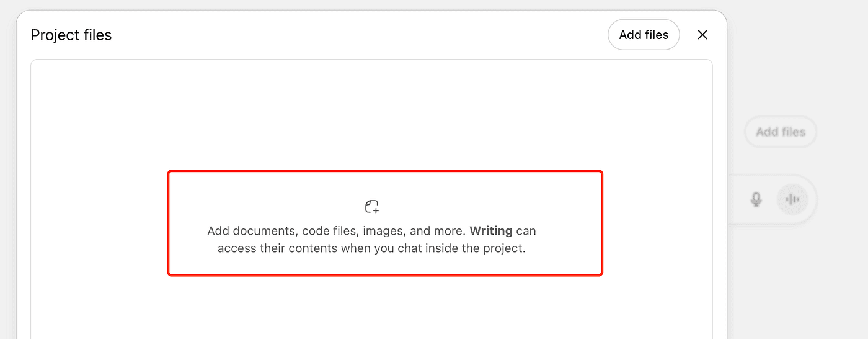
Task: Click the microphone dictation icon
Action: pyautogui.click(x=756, y=199)
